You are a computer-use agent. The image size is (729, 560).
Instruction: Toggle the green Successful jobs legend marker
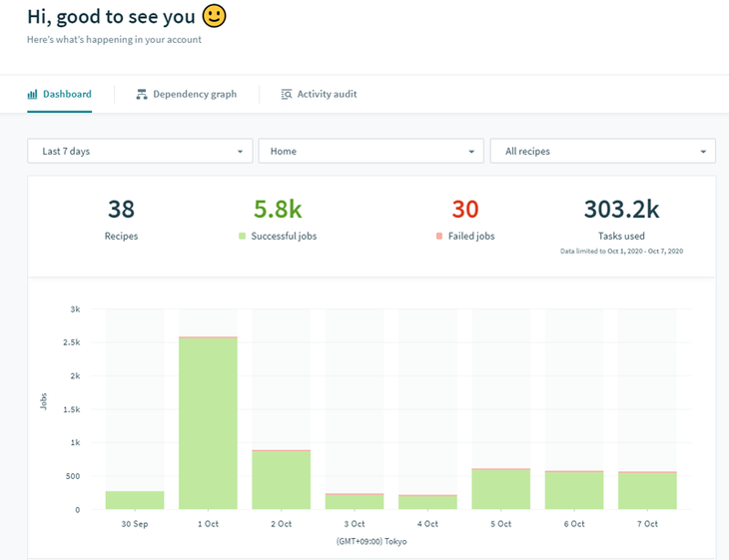(242, 237)
